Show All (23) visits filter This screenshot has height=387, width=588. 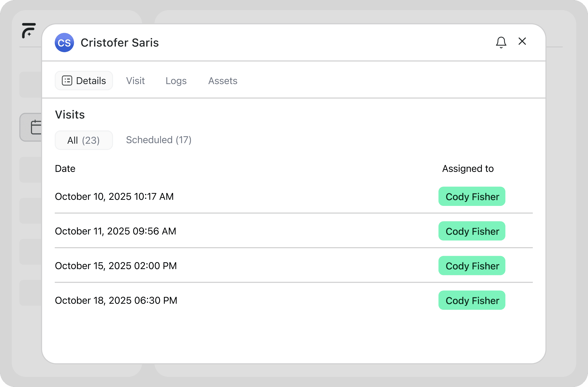[x=84, y=140]
